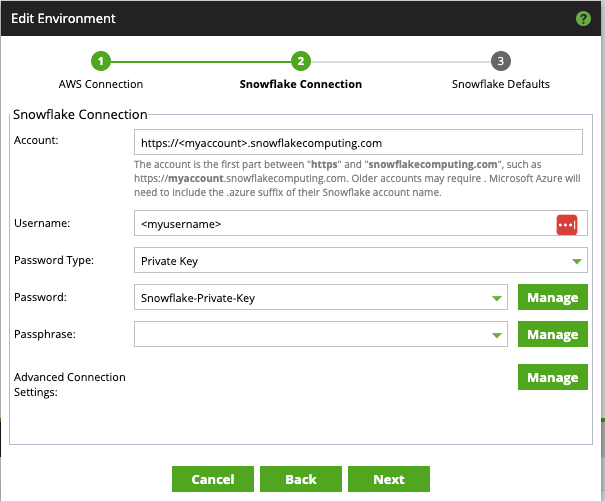Click the red password manager icon in Username
605x501 pixels.
[567, 224]
